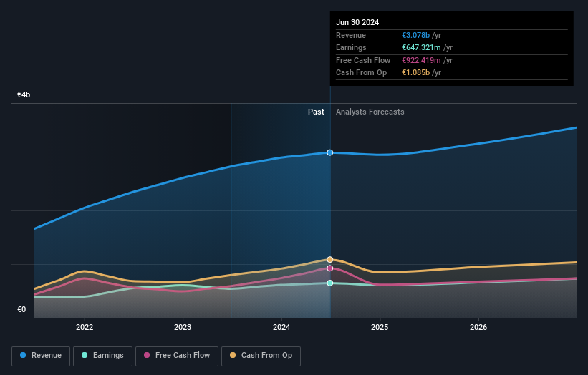588x375 pixels.
Task: Click the €922.419m free cash flow value
Action: point(422,60)
